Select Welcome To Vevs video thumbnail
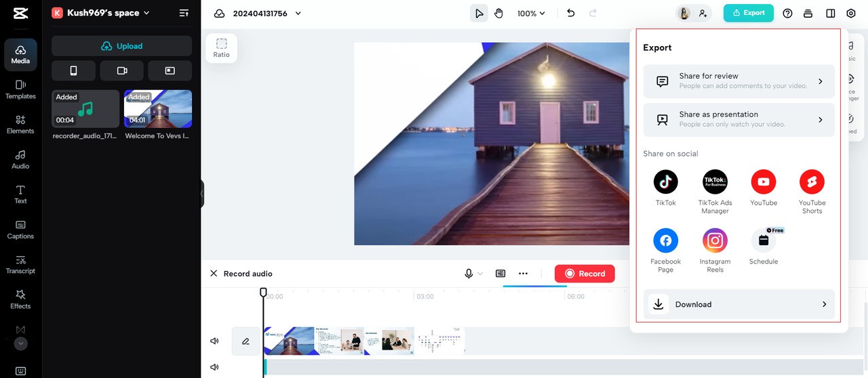Image resolution: width=868 pixels, height=378 pixels. click(158, 109)
